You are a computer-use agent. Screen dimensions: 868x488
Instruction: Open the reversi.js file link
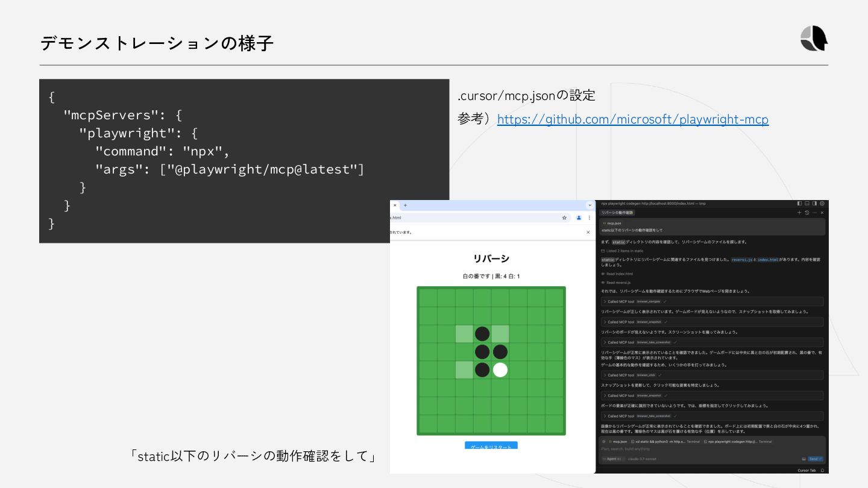(742, 260)
